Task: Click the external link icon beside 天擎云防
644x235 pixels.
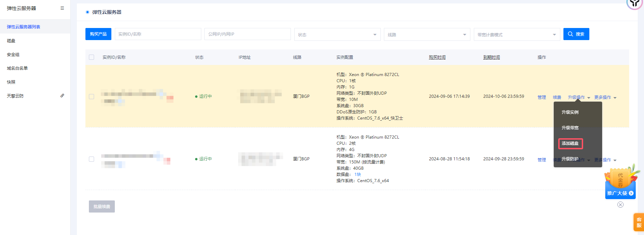Action: click(x=62, y=96)
